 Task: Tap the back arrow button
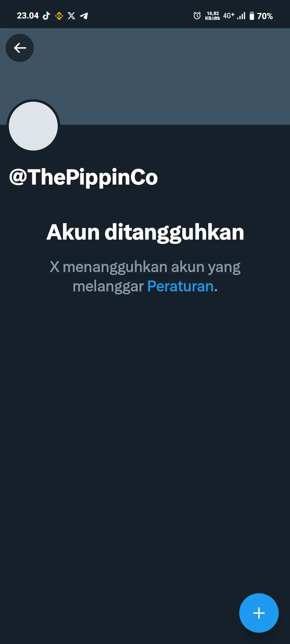click(20, 48)
